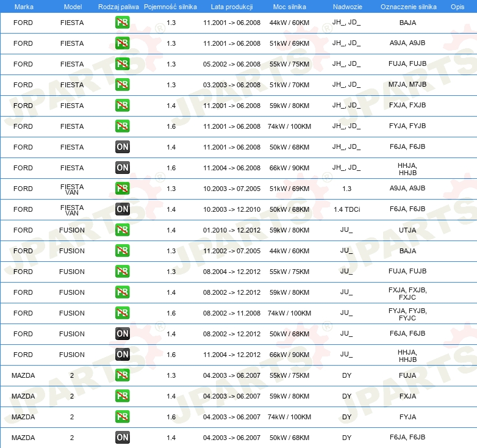The image size is (477, 448).
Task: Click diesel ON icon in Fusion 50kW/68KM row
Action: click(x=122, y=334)
